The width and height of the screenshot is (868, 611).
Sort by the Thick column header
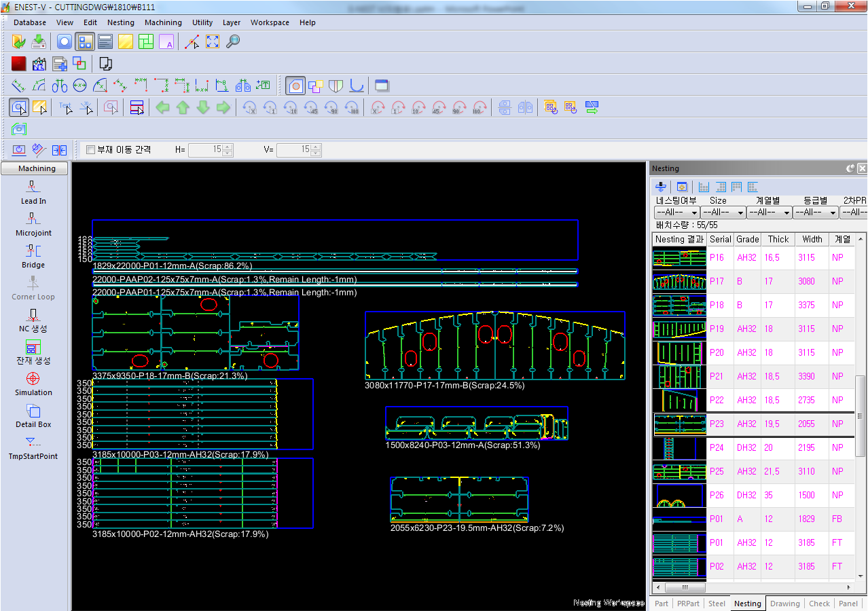(778, 239)
